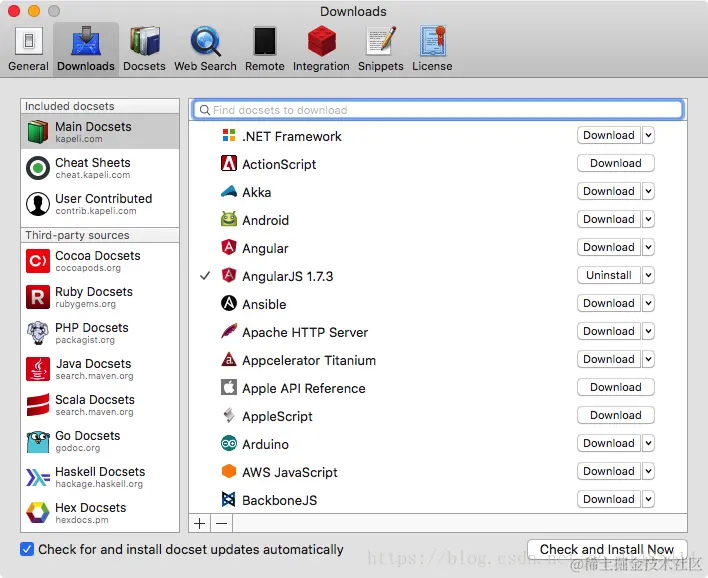
Task: Expand version dropdown for Appcelerator Titanium
Action: coord(648,359)
